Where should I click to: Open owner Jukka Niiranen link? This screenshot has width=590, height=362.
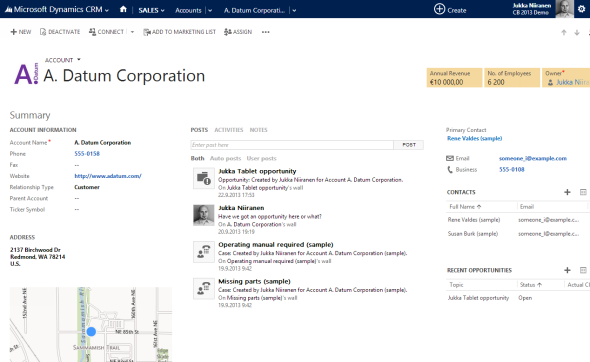click(x=572, y=82)
